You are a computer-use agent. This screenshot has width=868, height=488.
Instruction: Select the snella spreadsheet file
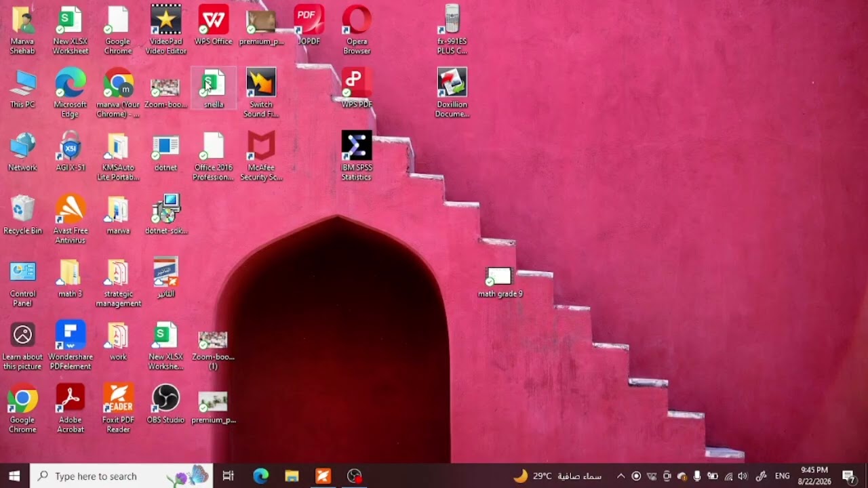(x=214, y=89)
